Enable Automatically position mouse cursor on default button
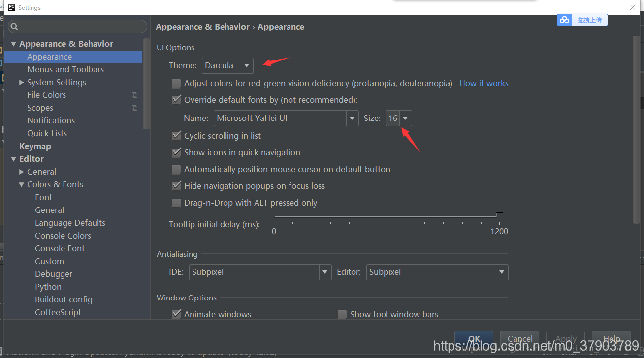This screenshot has height=358, width=644. 176,169
